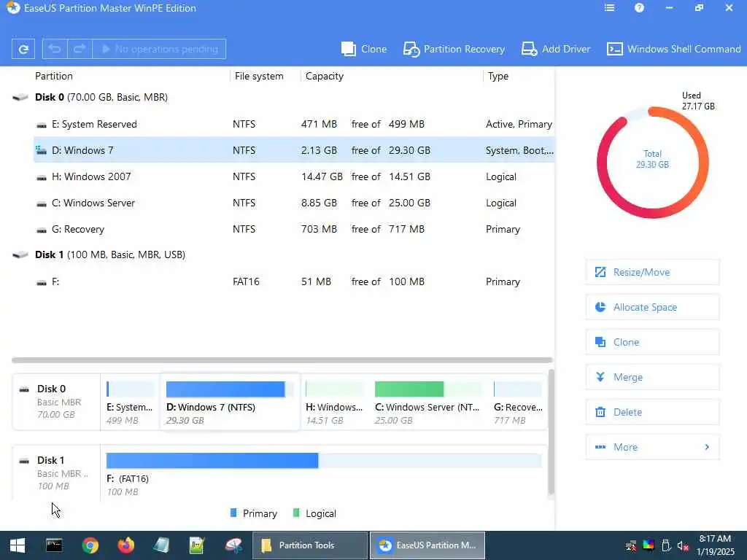Click the Merge button
The height and width of the screenshot is (560, 747).
point(652,377)
